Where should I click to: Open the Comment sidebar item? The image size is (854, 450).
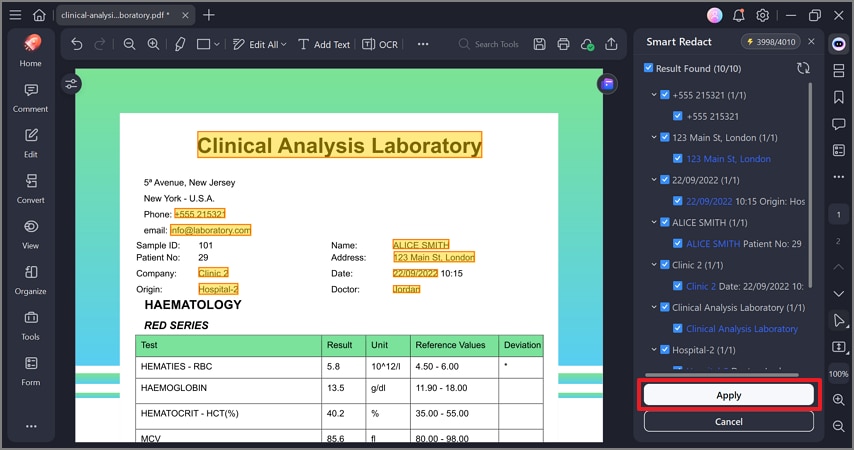[30, 98]
